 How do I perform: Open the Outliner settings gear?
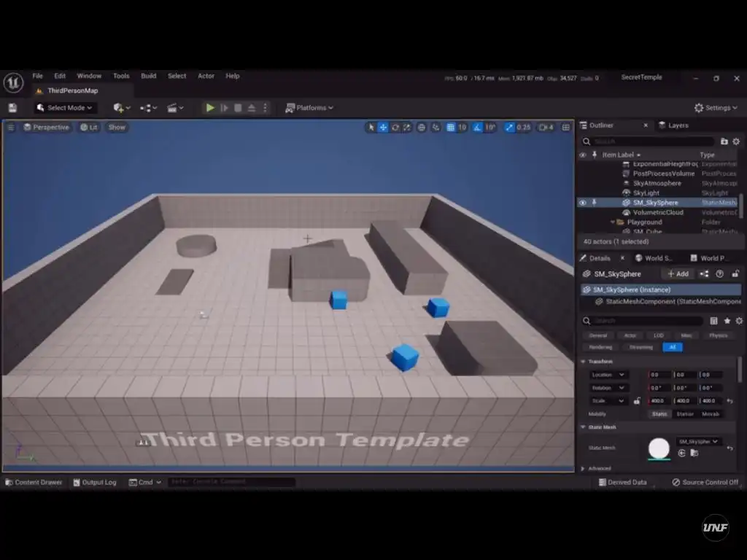coord(736,141)
